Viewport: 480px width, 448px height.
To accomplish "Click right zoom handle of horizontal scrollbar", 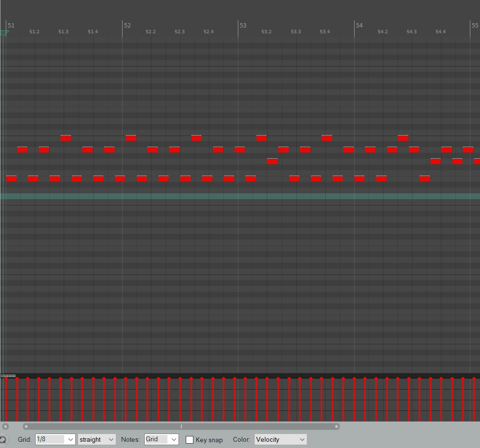I will tap(336, 426).
